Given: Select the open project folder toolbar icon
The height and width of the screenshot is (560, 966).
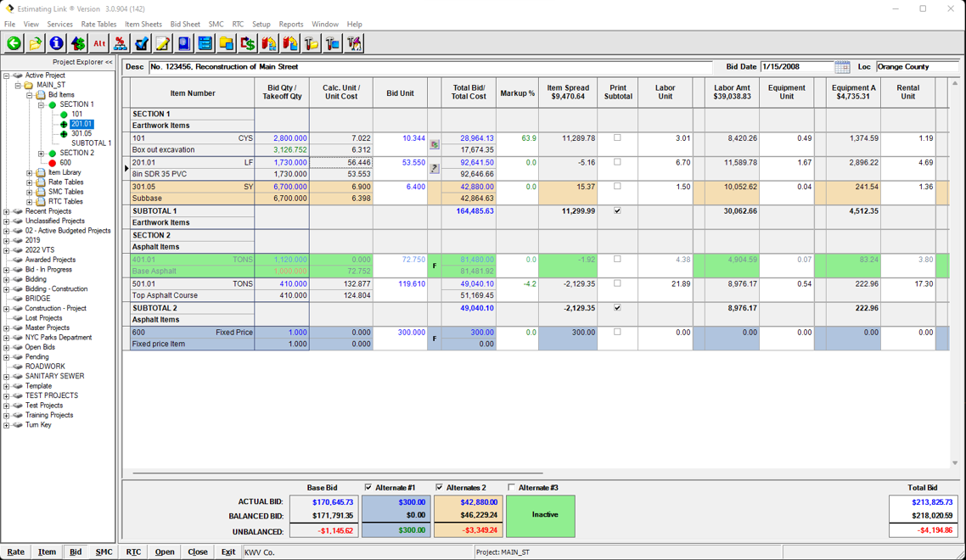Looking at the screenshot, I should point(35,42).
